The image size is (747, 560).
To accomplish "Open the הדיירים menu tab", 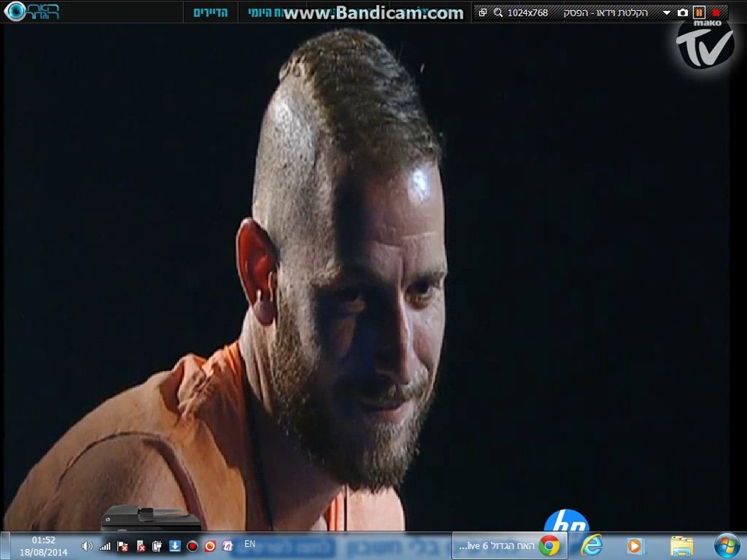I will pos(211,12).
